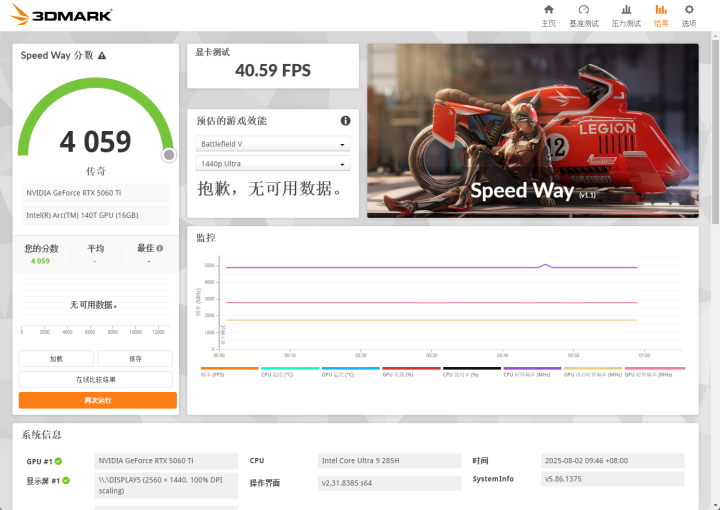The height and width of the screenshot is (510, 720).
Task: Click the 2025-08-02 09:46 +08:00 time field
Action: 613,460
